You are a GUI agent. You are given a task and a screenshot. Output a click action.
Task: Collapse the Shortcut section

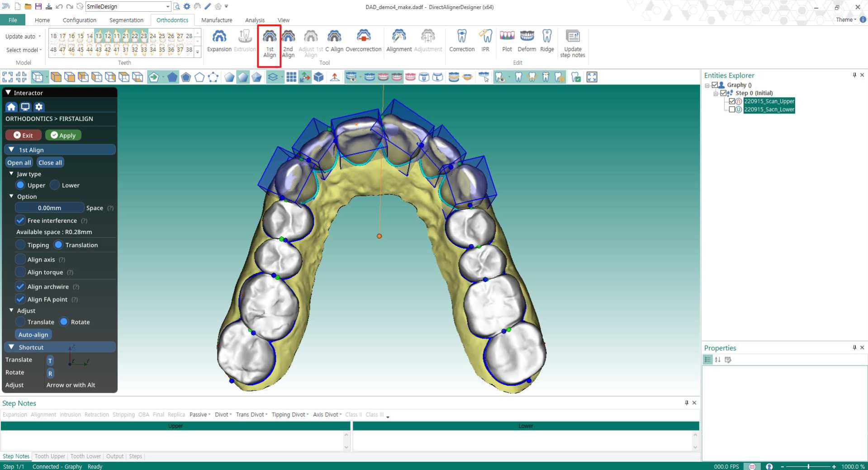tap(12, 347)
